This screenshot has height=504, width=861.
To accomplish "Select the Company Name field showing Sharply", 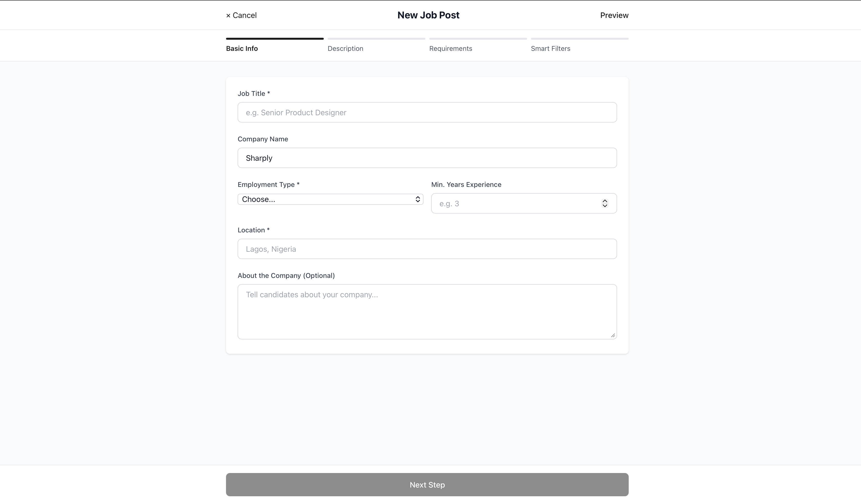I will 427,158.
